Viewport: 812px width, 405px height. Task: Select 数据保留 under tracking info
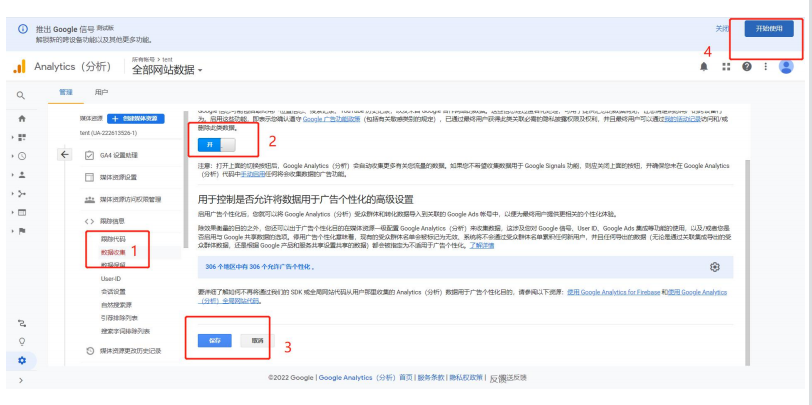coord(113,265)
